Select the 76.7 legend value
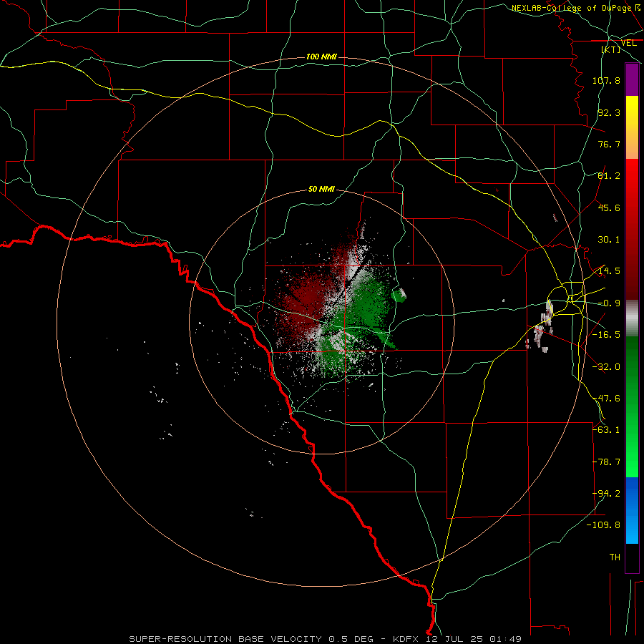644x644 pixels. [609, 144]
